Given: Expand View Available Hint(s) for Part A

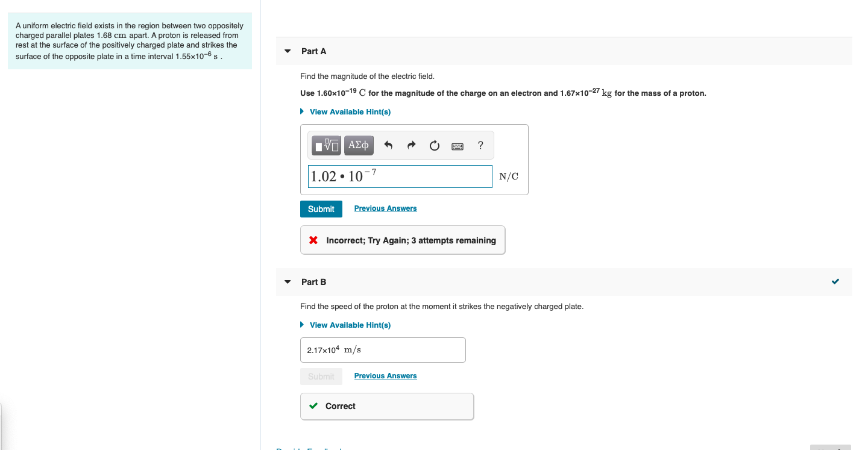Looking at the screenshot, I should tap(346, 112).
